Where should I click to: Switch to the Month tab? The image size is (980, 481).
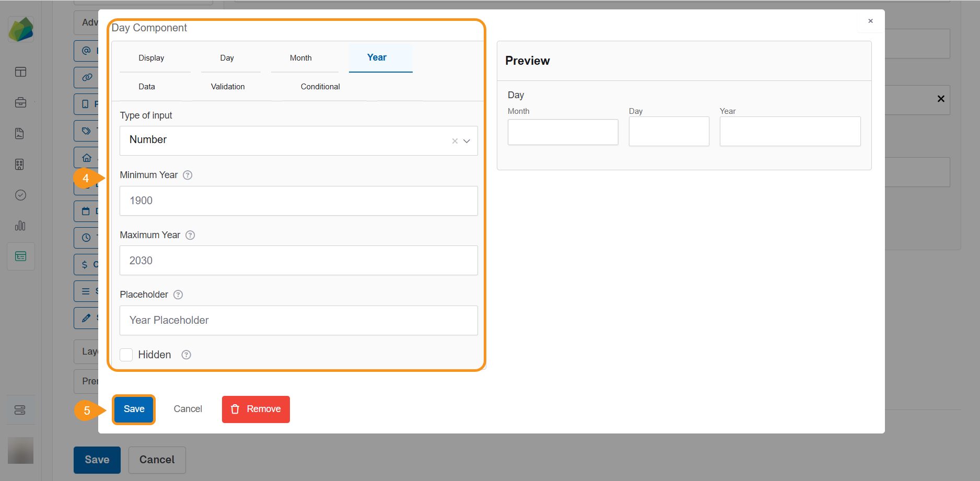point(301,57)
